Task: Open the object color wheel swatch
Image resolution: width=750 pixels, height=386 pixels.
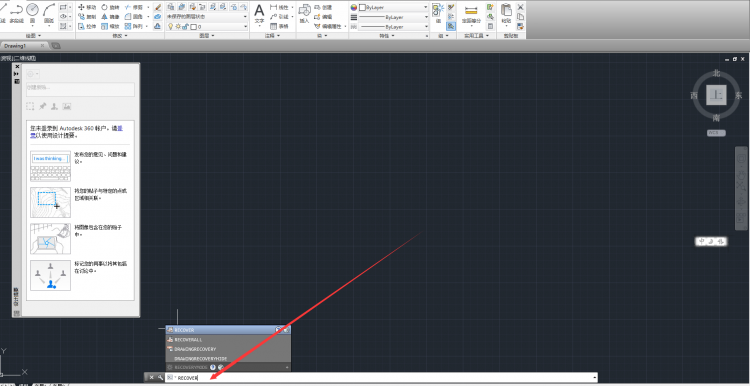Action: [354, 8]
